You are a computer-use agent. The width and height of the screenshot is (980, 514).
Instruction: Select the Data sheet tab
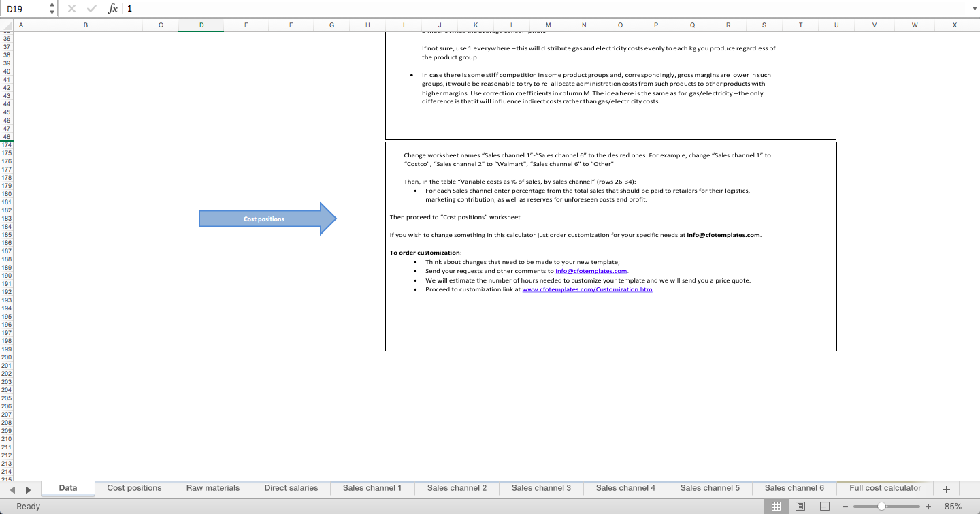pyautogui.click(x=67, y=488)
